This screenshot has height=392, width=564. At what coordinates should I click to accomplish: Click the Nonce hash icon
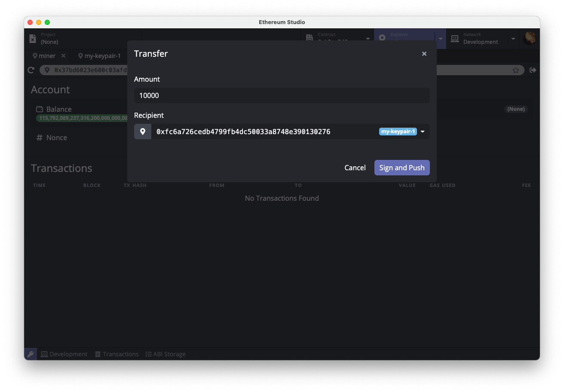tap(40, 138)
